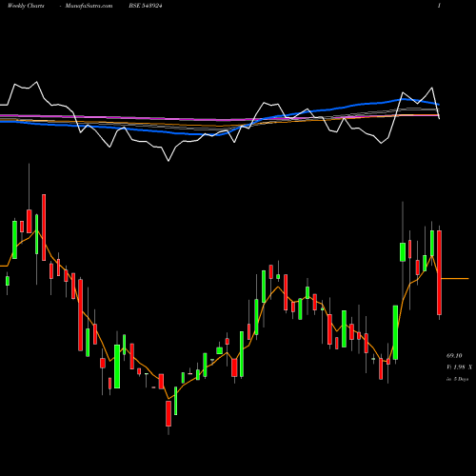The image size is (476, 476).
Task: Click the "Weekly Charts" title text
Action: [x=26, y=6]
